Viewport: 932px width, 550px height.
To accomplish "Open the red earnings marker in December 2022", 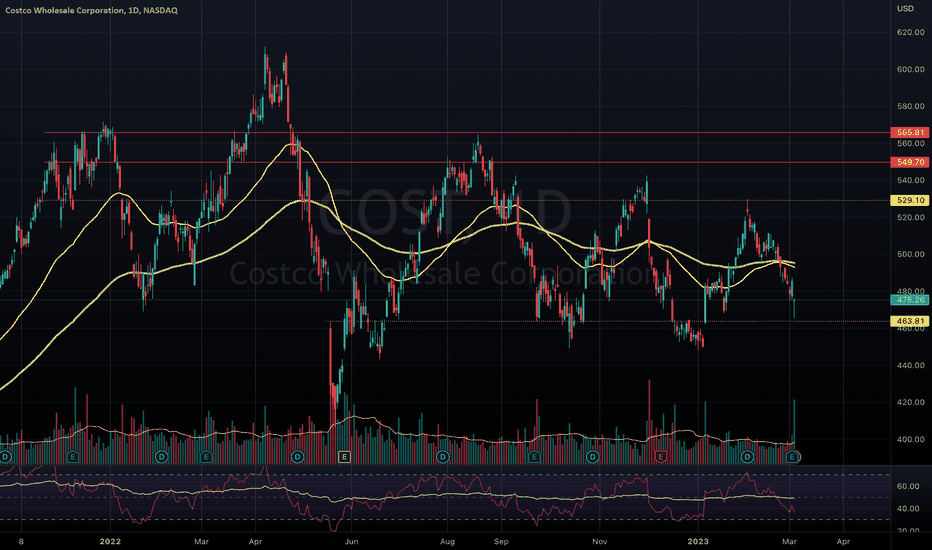I will click(x=660, y=457).
